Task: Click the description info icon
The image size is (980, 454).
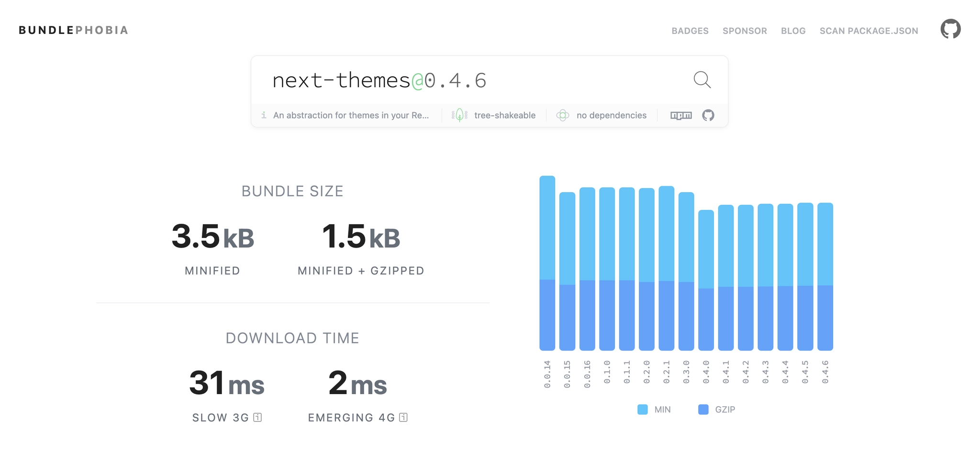Action: pos(264,115)
